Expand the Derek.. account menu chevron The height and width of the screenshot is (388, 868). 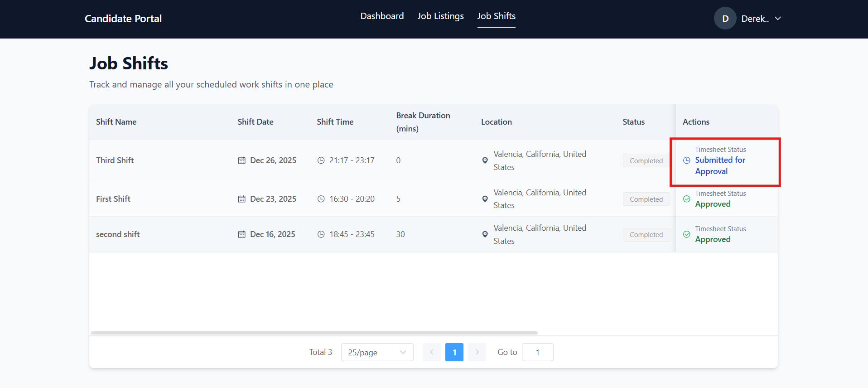tap(778, 19)
